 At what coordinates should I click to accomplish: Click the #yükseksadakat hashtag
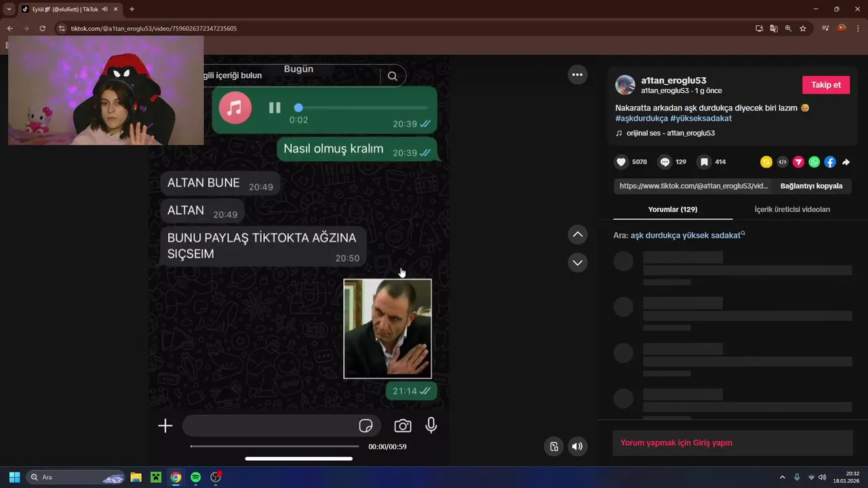tap(701, 118)
